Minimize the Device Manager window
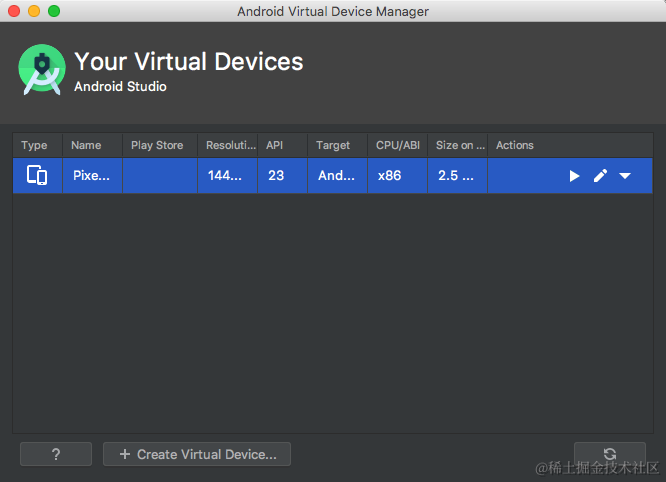This screenshot has height=482, width=666. (x=34, y=11)
